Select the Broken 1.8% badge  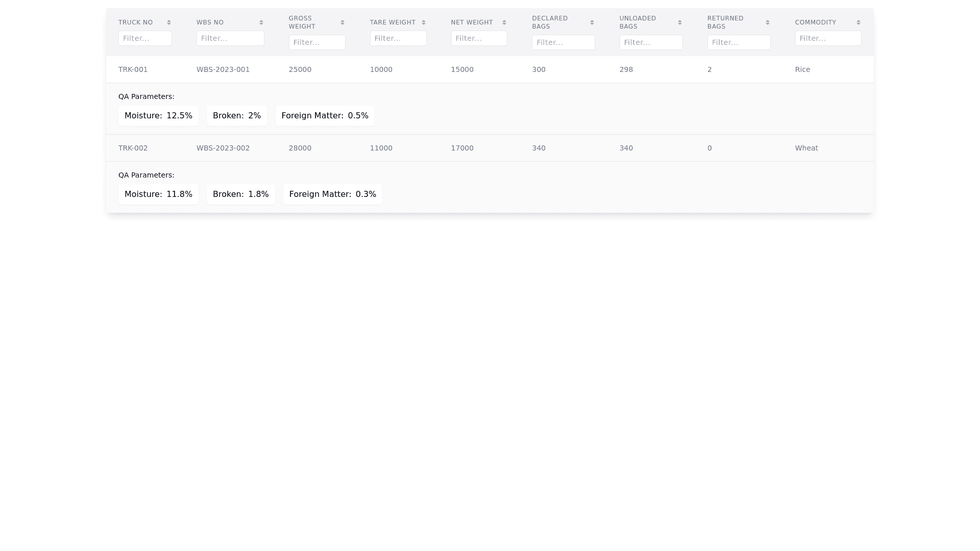click(240, 194)
